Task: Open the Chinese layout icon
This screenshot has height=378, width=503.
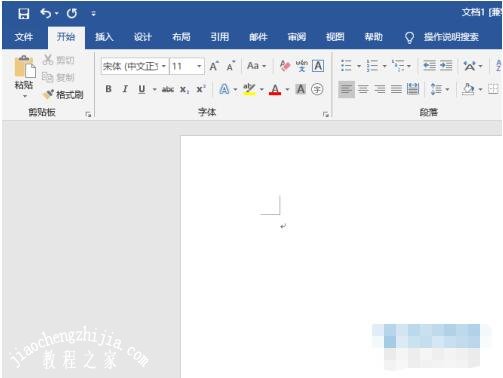Action: tap(470, 66)
